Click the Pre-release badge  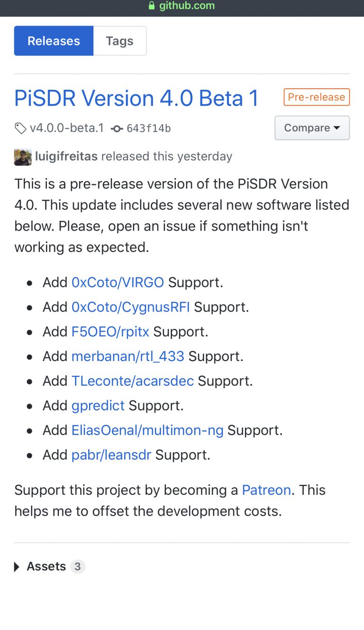coord(316,97)
